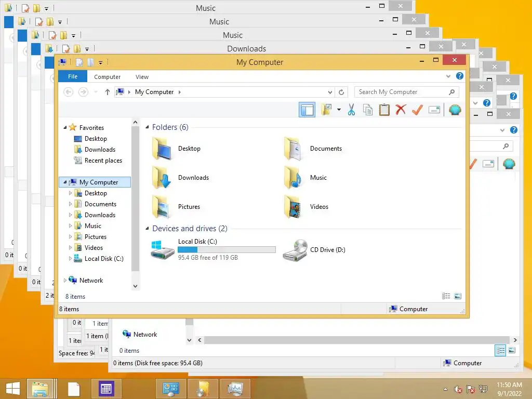Open recent locations dropdown arrow
This screenshot has width=532, height=399.
[96, 92]
